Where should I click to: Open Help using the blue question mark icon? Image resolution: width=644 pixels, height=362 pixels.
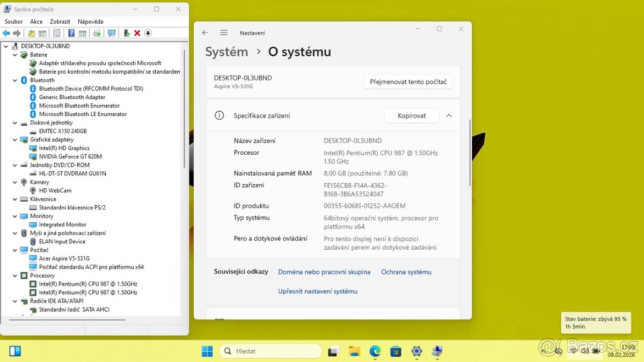[x=71, y=33]
